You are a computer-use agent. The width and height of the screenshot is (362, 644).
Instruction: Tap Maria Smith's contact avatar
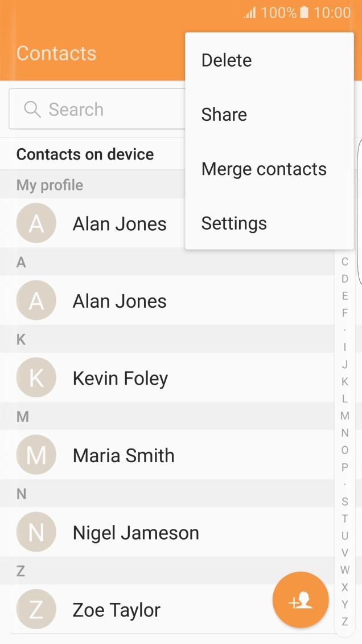click(x=36, y=455)
